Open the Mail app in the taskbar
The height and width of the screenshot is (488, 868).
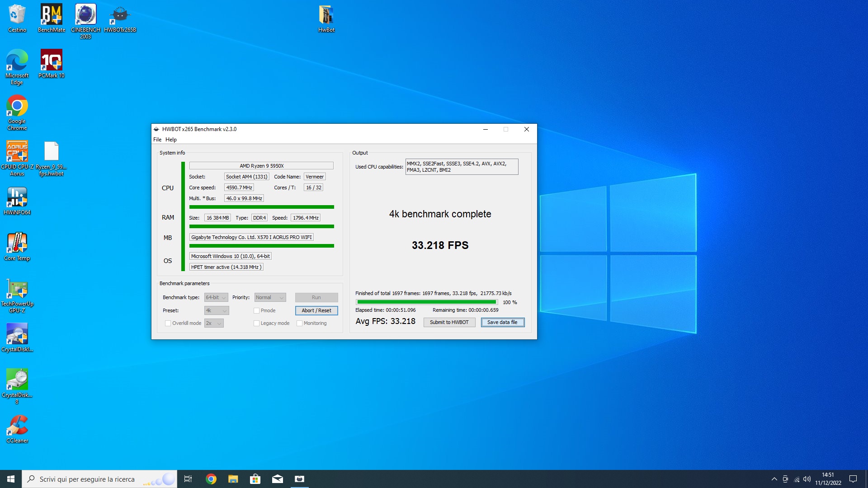pyautogui.click(x=278, y=479)
